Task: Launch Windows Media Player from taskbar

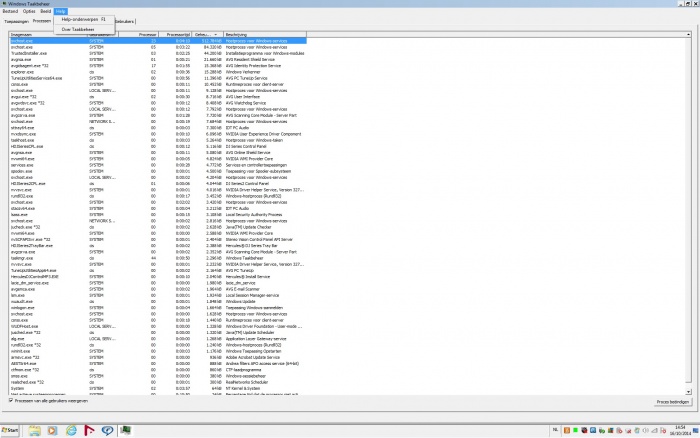Action: 52,430
